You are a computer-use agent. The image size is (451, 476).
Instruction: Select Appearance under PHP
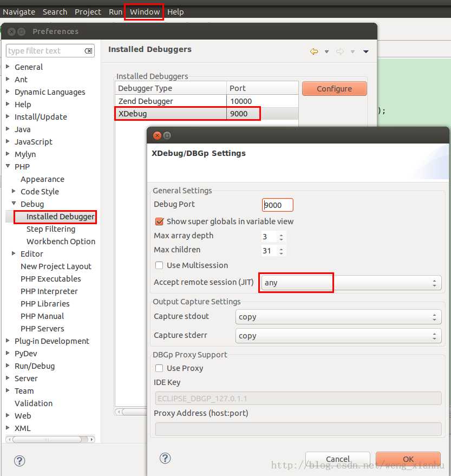click(x=42, y=179)
